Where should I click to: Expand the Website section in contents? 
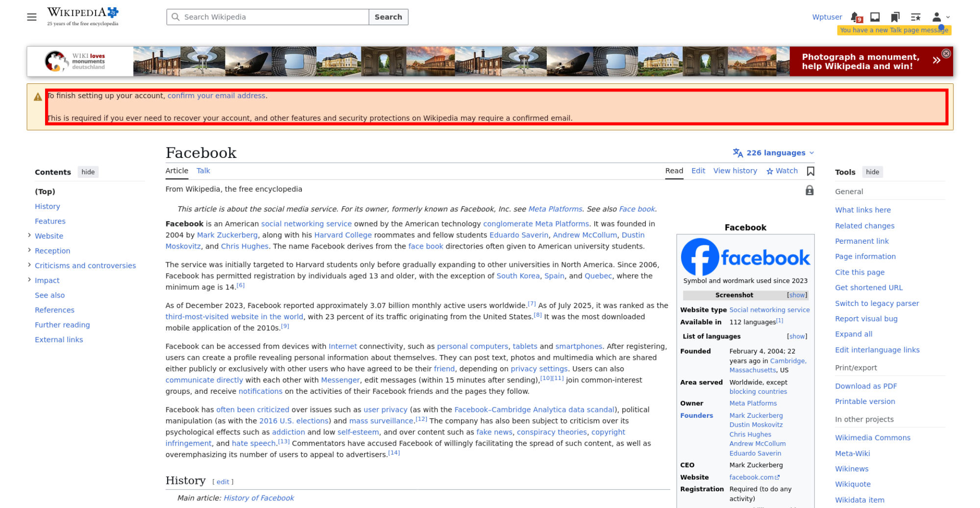(29, 235)
